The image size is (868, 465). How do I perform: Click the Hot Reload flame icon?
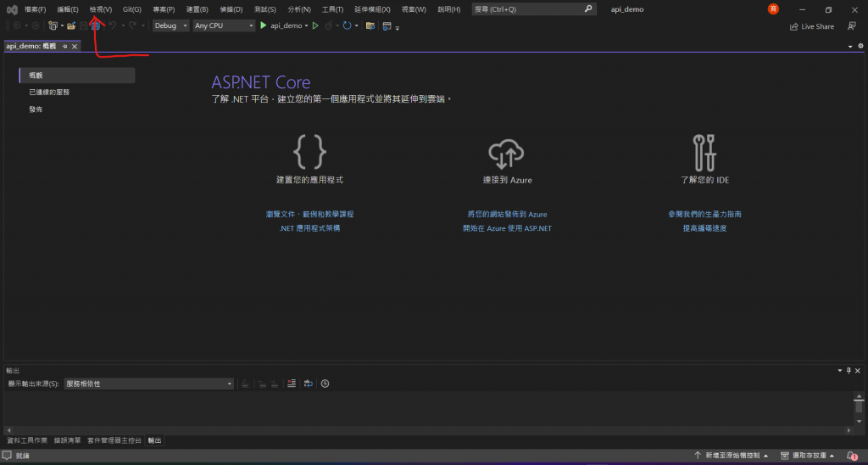(x=328, y=25)
